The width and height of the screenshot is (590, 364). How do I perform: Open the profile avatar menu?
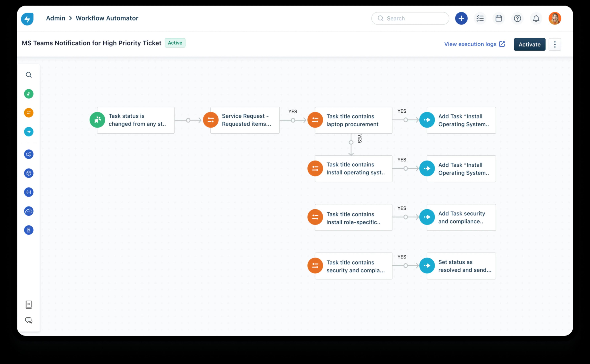[555, 18]
